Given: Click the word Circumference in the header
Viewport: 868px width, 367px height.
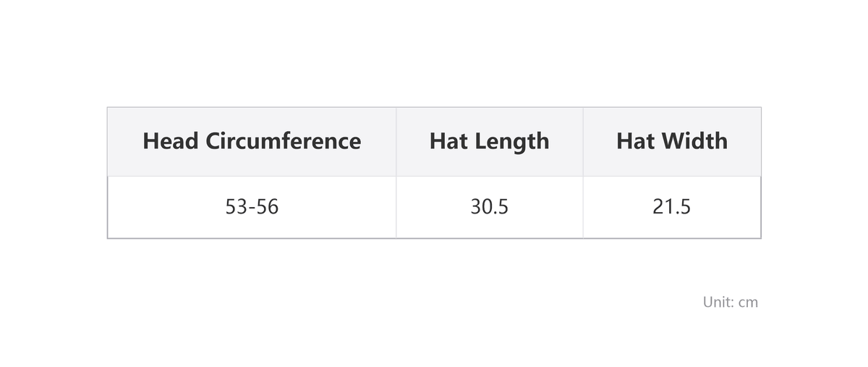Looking at the screenshot, I should (283, 140).
